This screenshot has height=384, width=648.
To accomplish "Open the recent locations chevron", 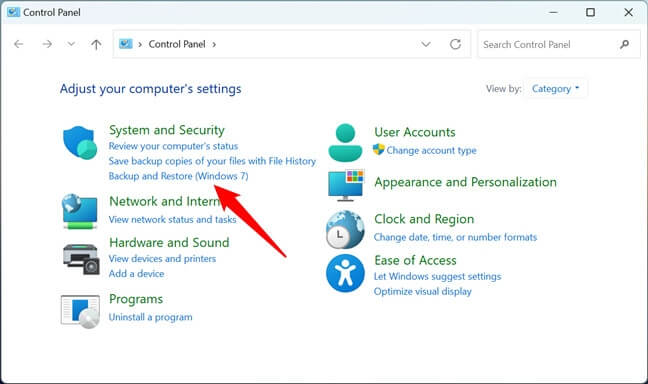I will (71, 44).
